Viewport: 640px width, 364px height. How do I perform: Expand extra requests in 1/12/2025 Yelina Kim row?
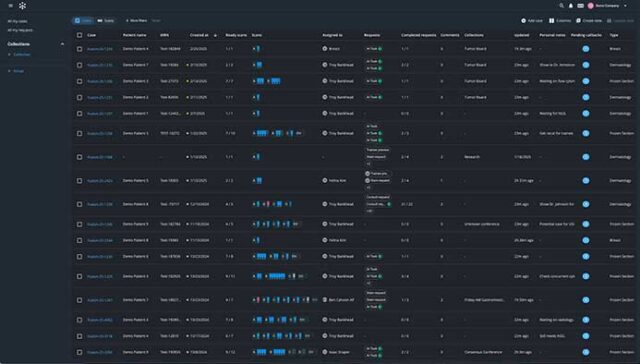(x=368, y=187)
